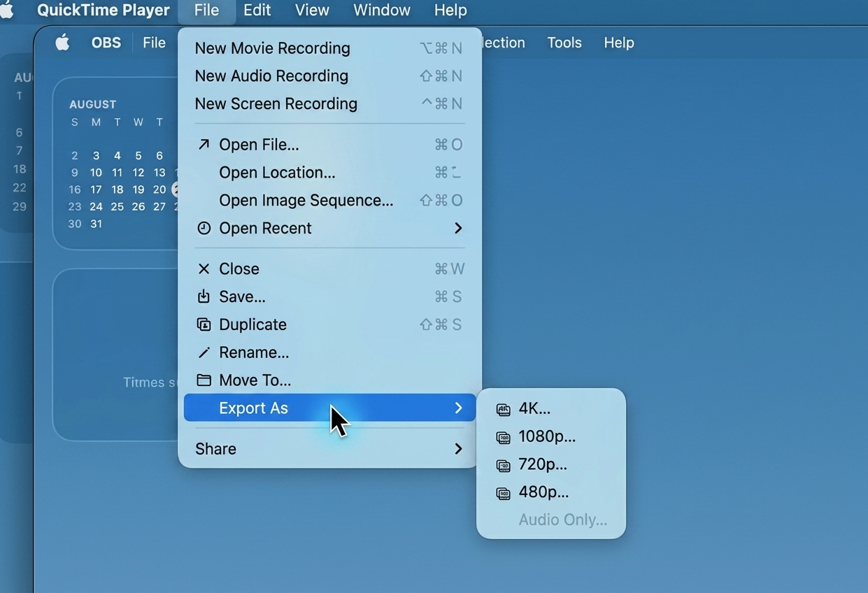Select August 25 in the calendar widget
The width and height of the screenshot is (868, 593).
pyautogui.click(x=117, y=207)
